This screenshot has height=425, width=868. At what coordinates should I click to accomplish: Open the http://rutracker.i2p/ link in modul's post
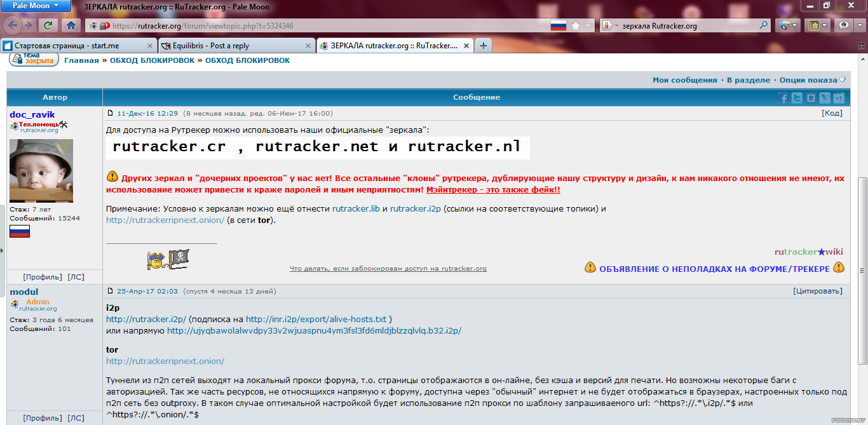tap(146, 319)
